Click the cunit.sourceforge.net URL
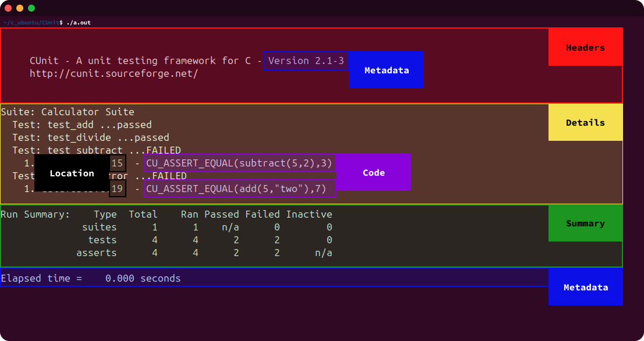 (114, 74)
